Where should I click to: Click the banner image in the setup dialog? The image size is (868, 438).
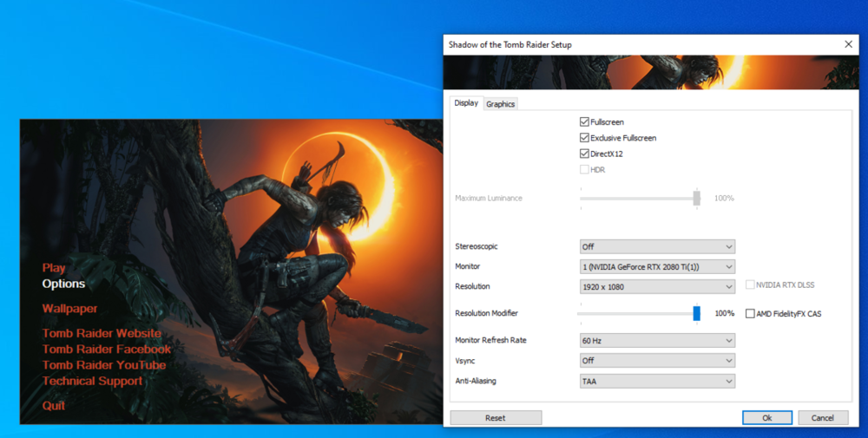tap(651, 73)
